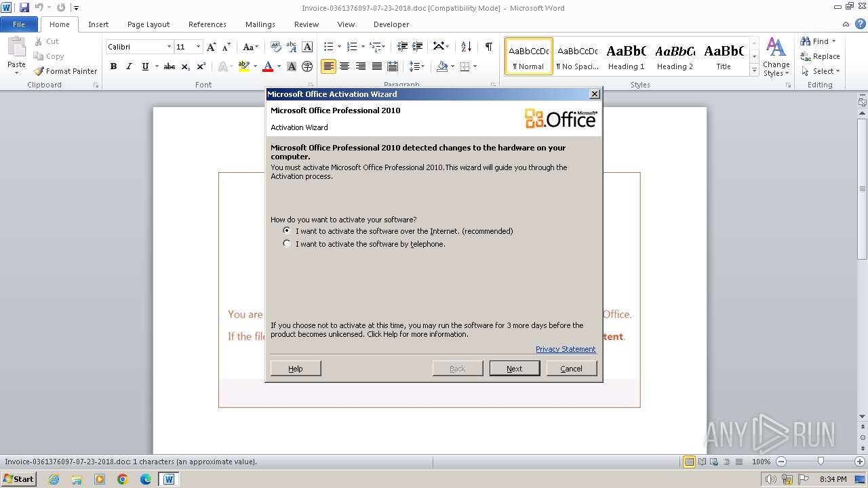Click the zoom slider handle
Screen dimensions: 868x488
tap(821, 462)
